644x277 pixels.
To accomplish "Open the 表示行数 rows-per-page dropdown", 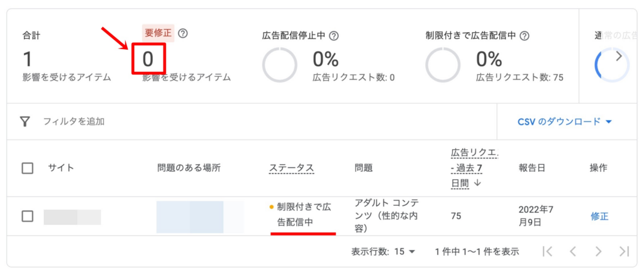I will (405, 251).
